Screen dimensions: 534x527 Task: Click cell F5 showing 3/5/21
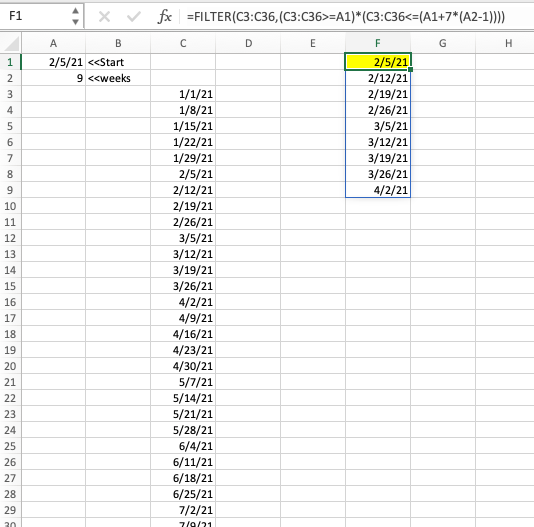pyautogui.click(x=378, y=126)
